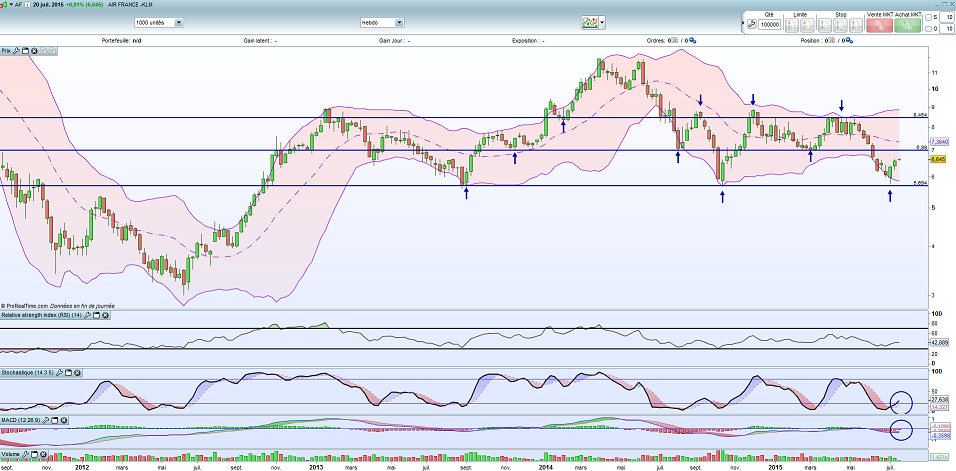The image size is (956, 471).
Task: Click the 7,3840 Bollinger value label
Action: 940,141
